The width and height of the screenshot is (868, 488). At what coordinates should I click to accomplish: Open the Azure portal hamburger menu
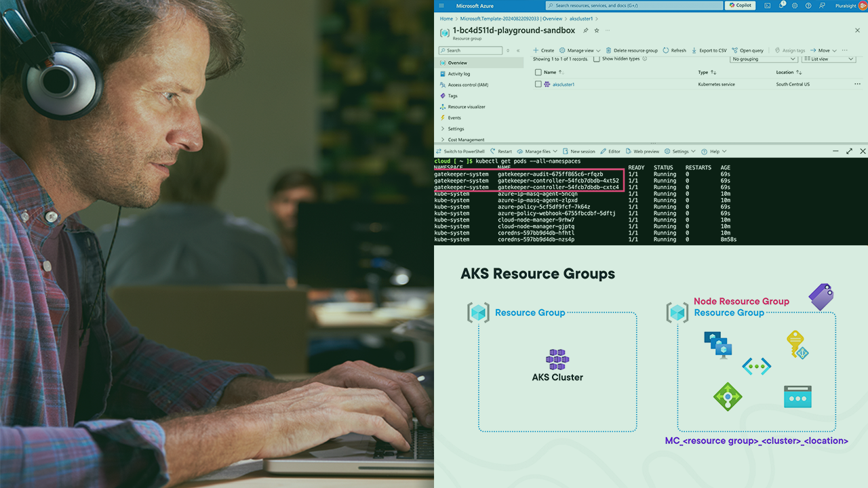pyautogui.click(x=441, y=5)
